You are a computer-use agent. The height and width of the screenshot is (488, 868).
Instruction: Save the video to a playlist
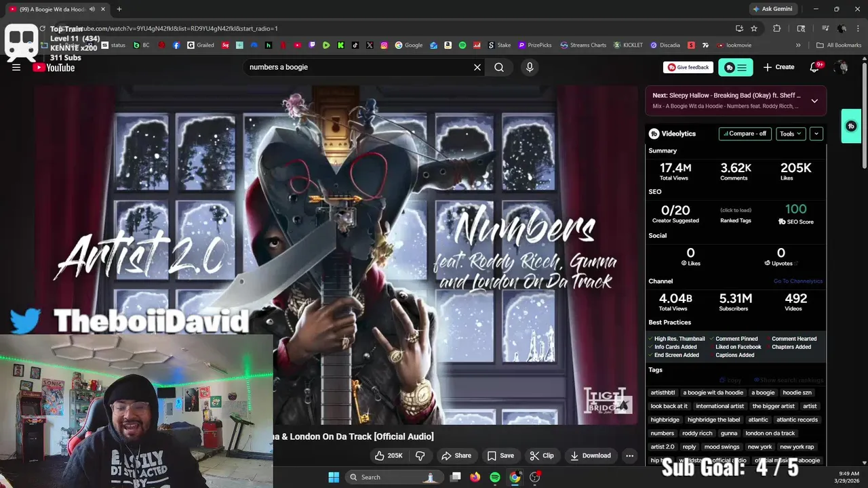click(x=500, y=455)
